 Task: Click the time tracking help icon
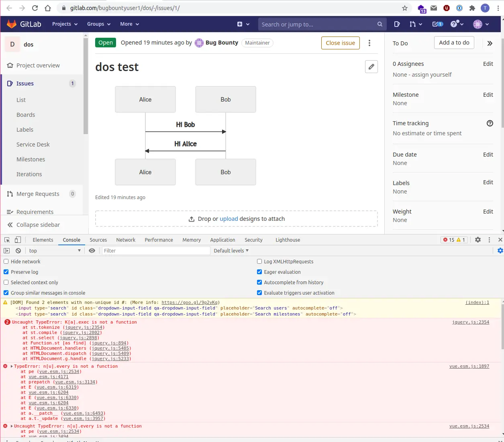(490, 123)
